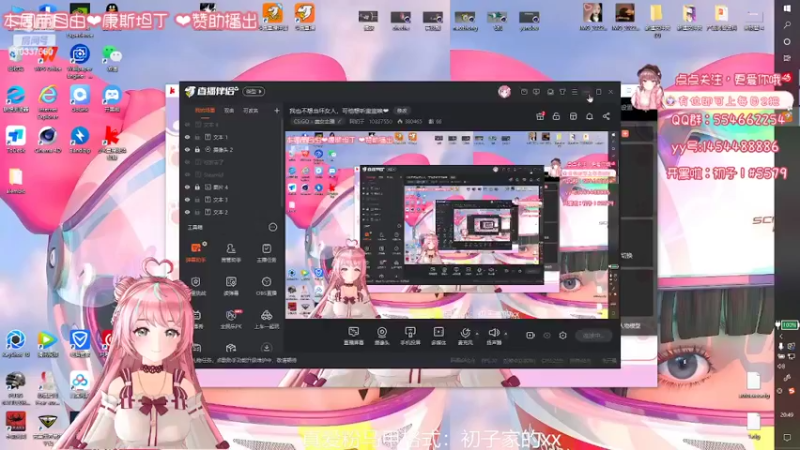Click the download icon in the toolbox
This screenshot has width=800, height=450.
coord(266,347)
